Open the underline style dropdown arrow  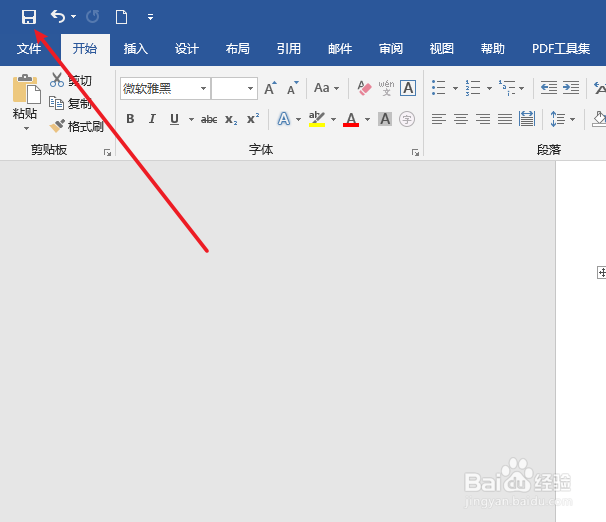click(191, 119)
